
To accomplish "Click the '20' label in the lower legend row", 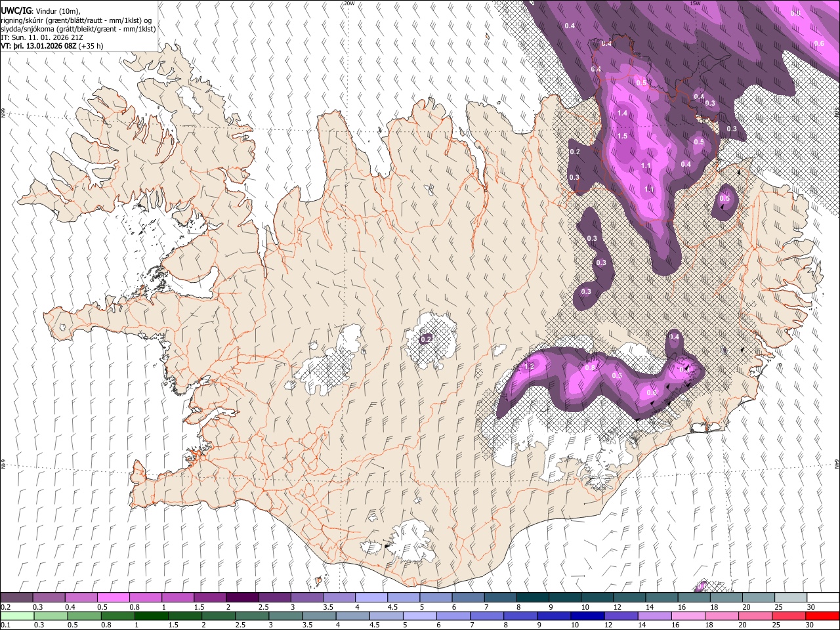I will click(x=743, y=625).
